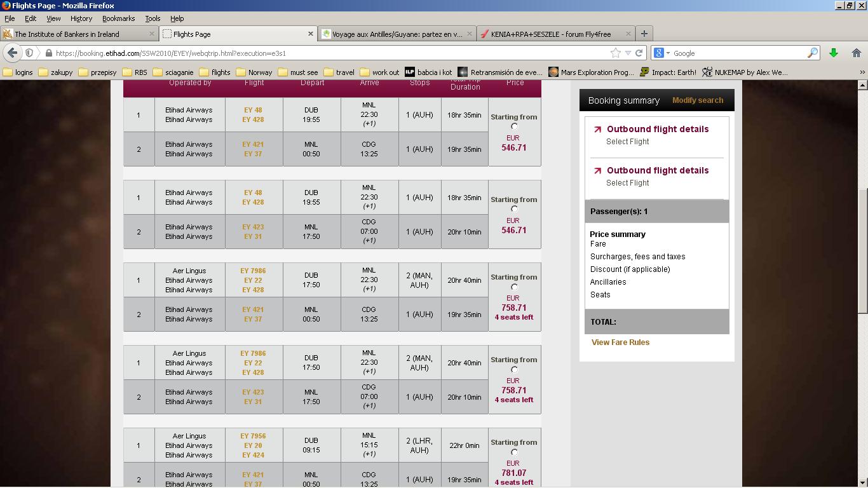Click the TOTAL: row in summary
Screen dimensions: 868x488
(657, 322)
